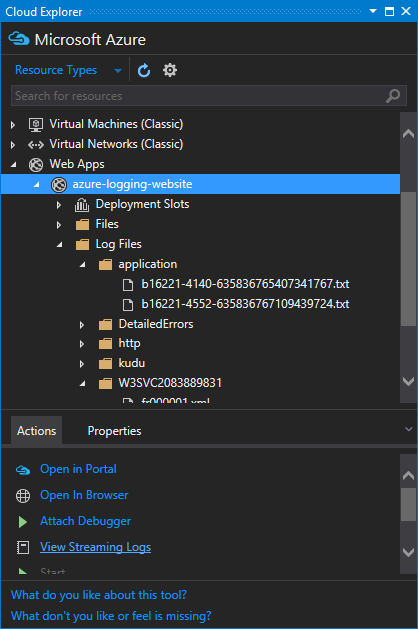Click the Microsoft Azure cloud logo
This screenshot has width=418, height=629.
pyautogui.click(x=19, y=39)
